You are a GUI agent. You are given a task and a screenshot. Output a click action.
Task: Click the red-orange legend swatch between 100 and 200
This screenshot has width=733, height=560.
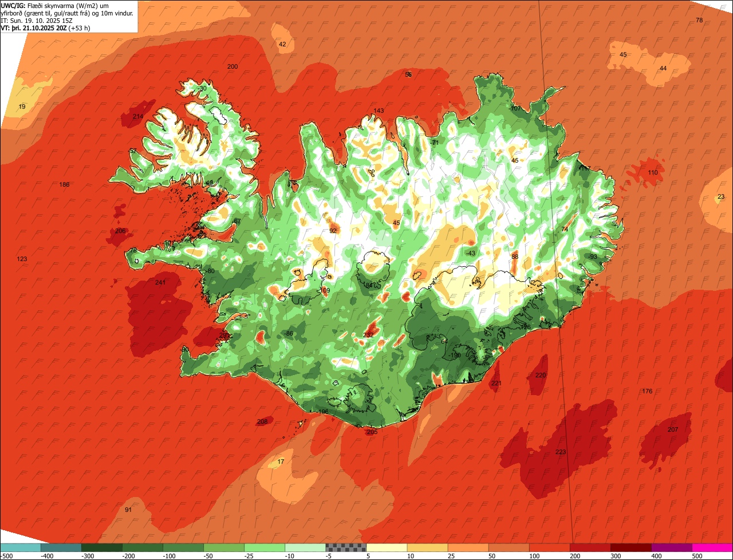click(549, 547)
